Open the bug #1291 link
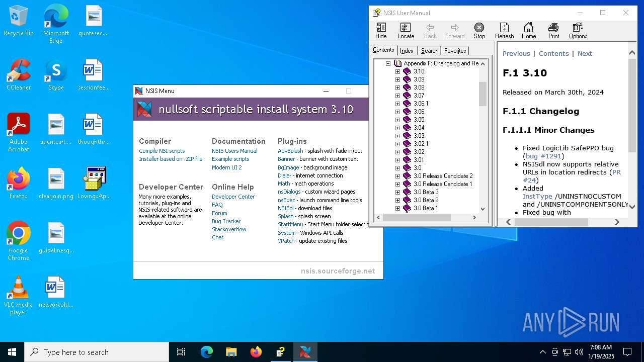This screenshot has width=644, height=362. [543, 156]
